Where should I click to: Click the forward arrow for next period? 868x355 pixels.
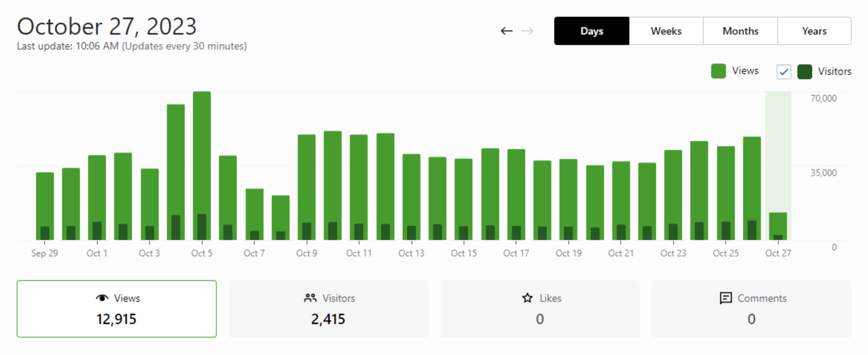coord(528,31)
